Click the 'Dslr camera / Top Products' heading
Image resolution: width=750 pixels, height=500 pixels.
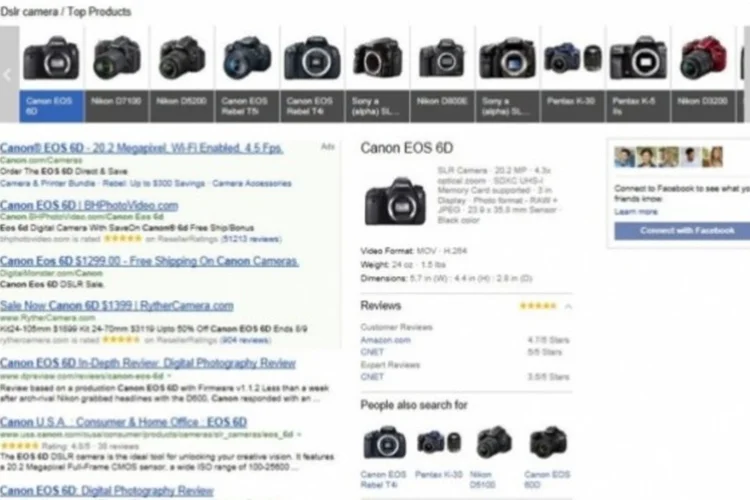pyautogui.click(x=66, y=11)
